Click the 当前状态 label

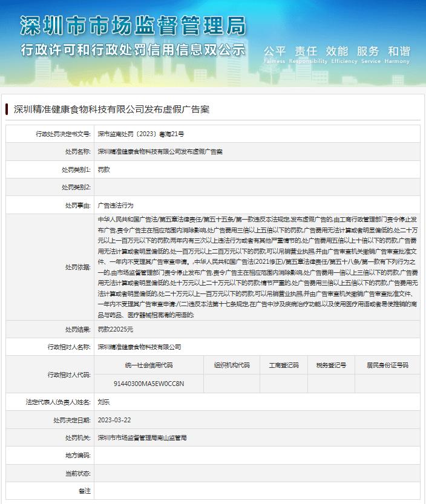(x=78, y=473)
